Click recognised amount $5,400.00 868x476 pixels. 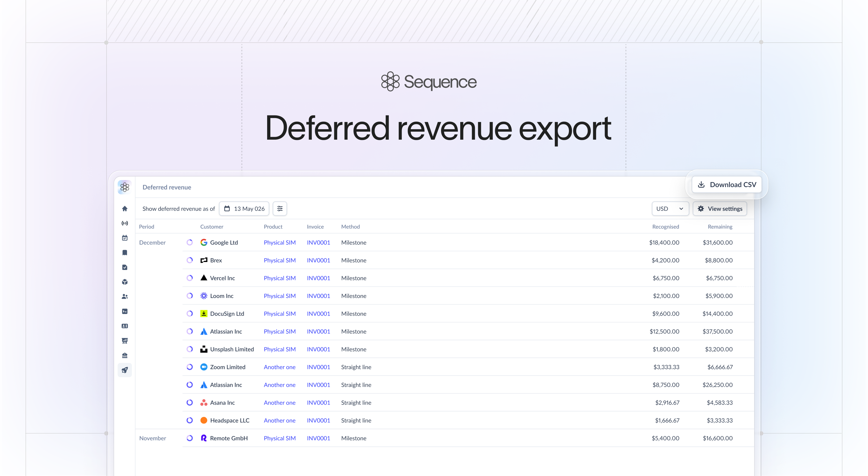pos(666,438)
